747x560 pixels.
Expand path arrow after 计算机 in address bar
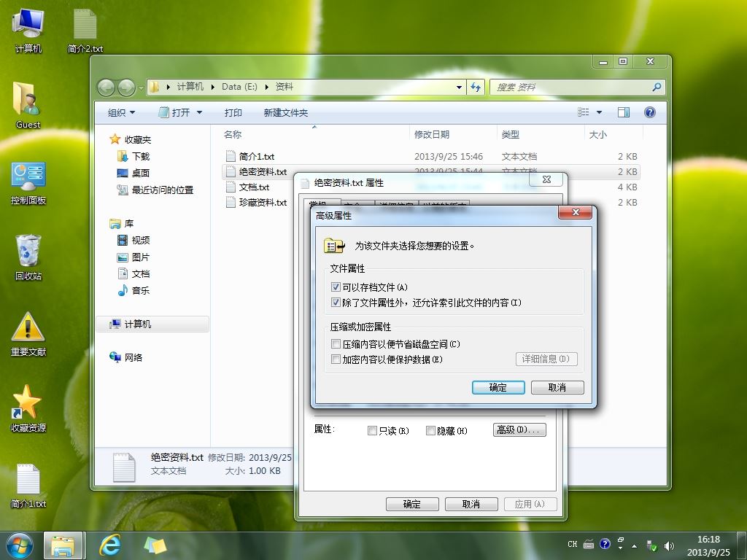click(212, 87)
